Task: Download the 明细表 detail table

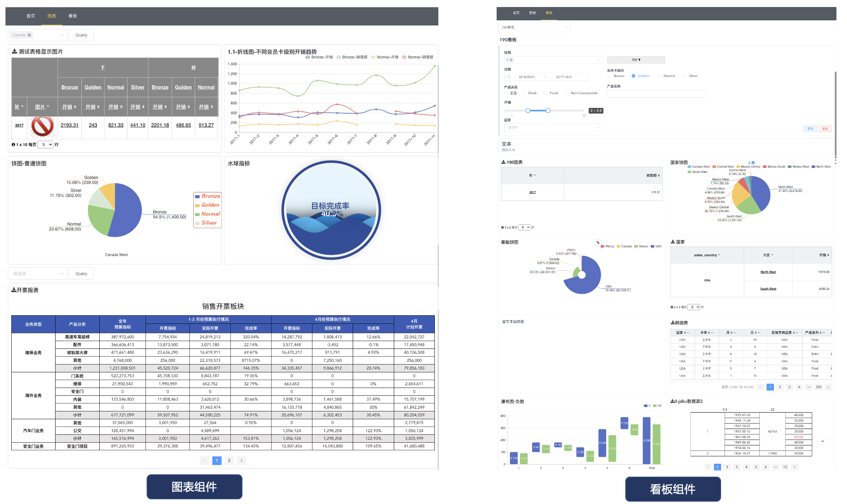Action: tap(673, 323)
